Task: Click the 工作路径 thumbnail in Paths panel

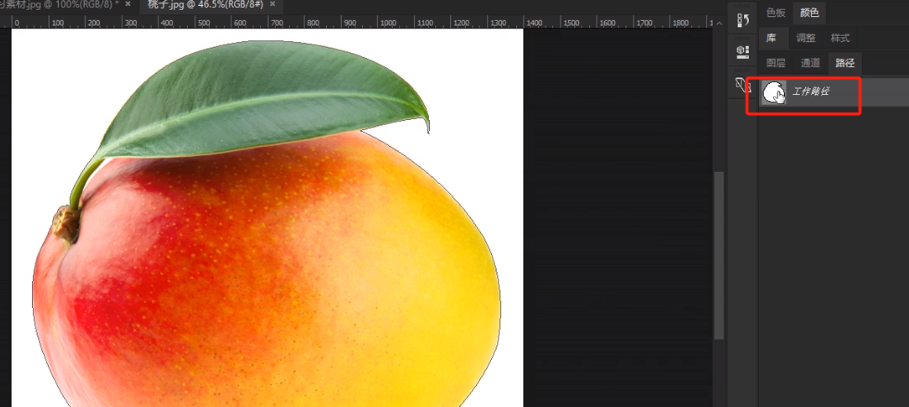Action: point(774,92)
